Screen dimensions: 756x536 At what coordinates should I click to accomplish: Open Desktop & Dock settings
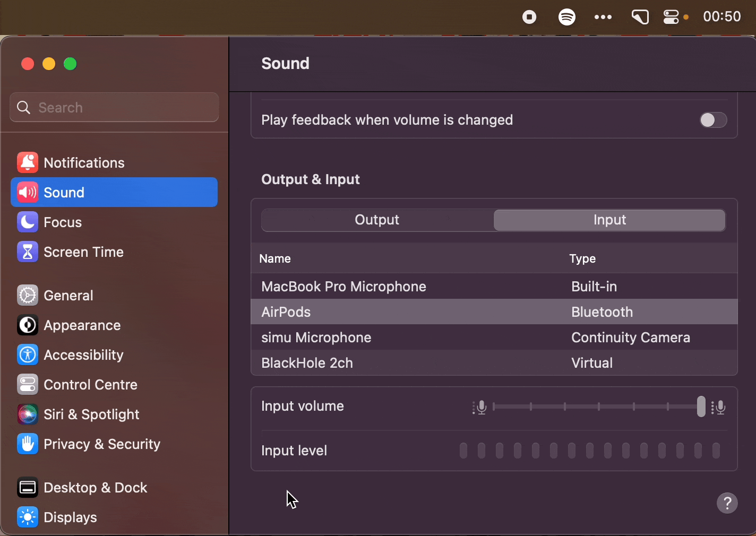pyautogui.click(x=27, y=487)
